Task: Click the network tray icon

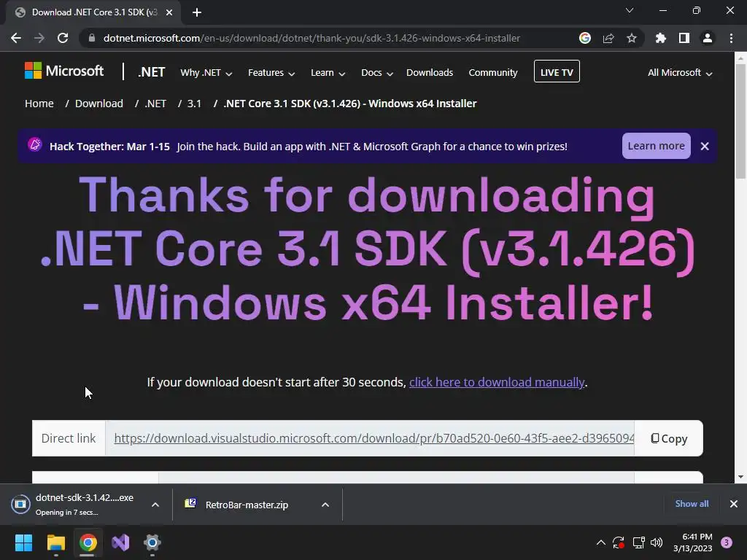Action: [638, 542]
